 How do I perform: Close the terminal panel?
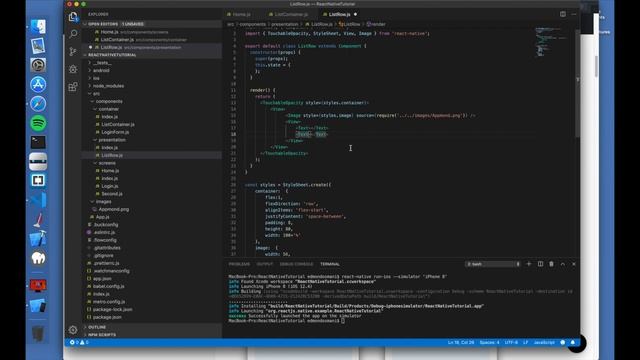pyautogui.click(x=573, y=264)
